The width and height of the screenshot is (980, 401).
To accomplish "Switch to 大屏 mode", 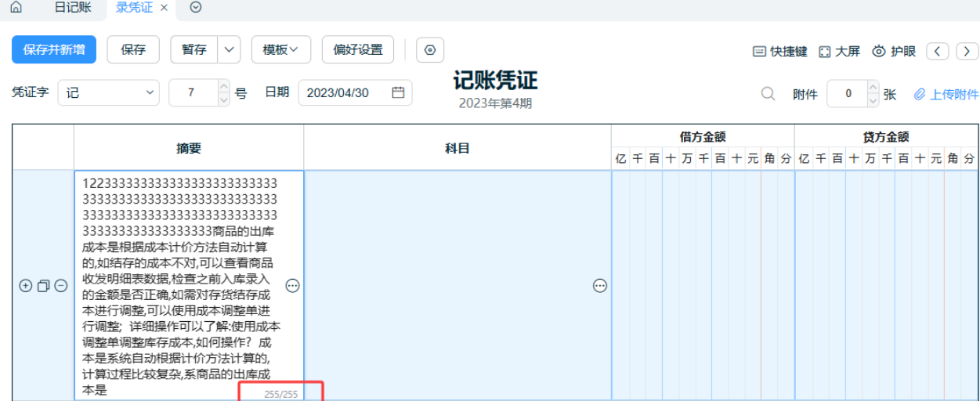I will coord(839,51).
